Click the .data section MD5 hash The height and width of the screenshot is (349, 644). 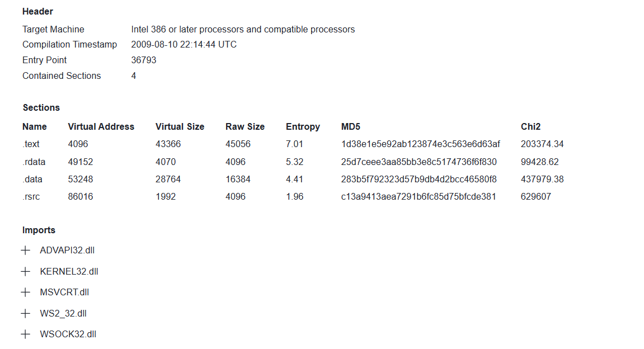coord(419,180)
